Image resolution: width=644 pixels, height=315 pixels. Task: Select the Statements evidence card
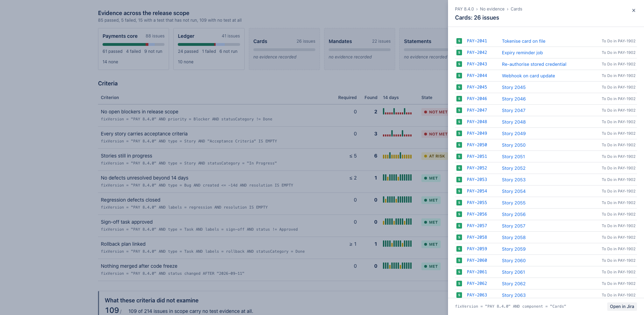[424, 49]
